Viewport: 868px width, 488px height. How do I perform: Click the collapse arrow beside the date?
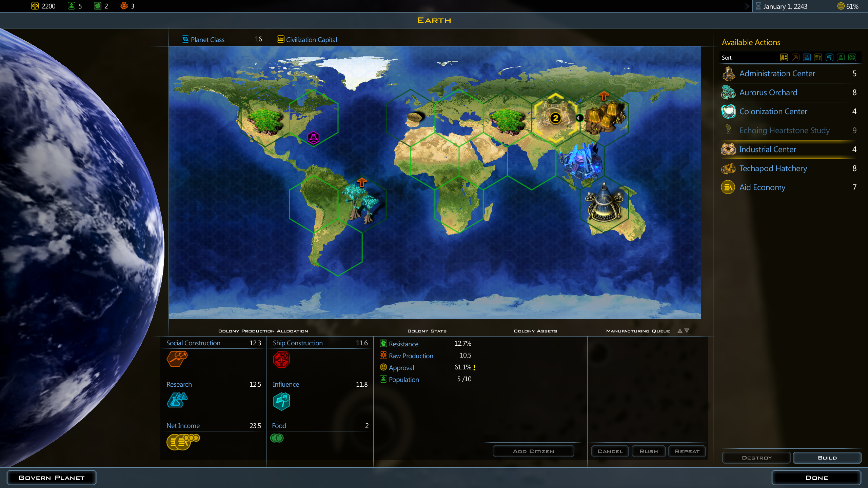(747, 6)
